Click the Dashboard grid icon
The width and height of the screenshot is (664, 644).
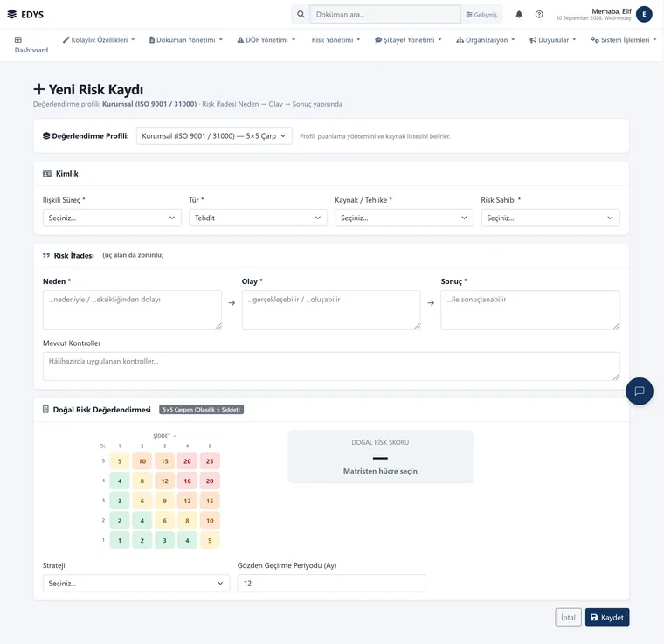click(x=18, y=40)
